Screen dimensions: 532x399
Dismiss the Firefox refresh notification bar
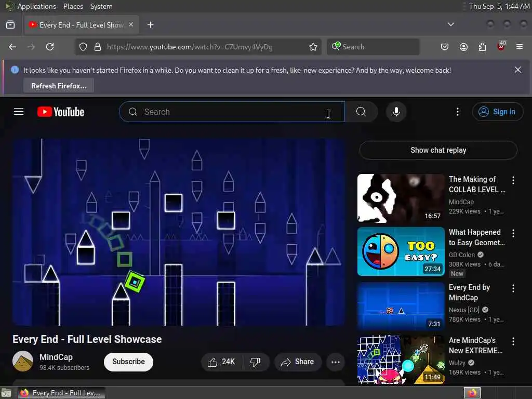pos(518,70)
